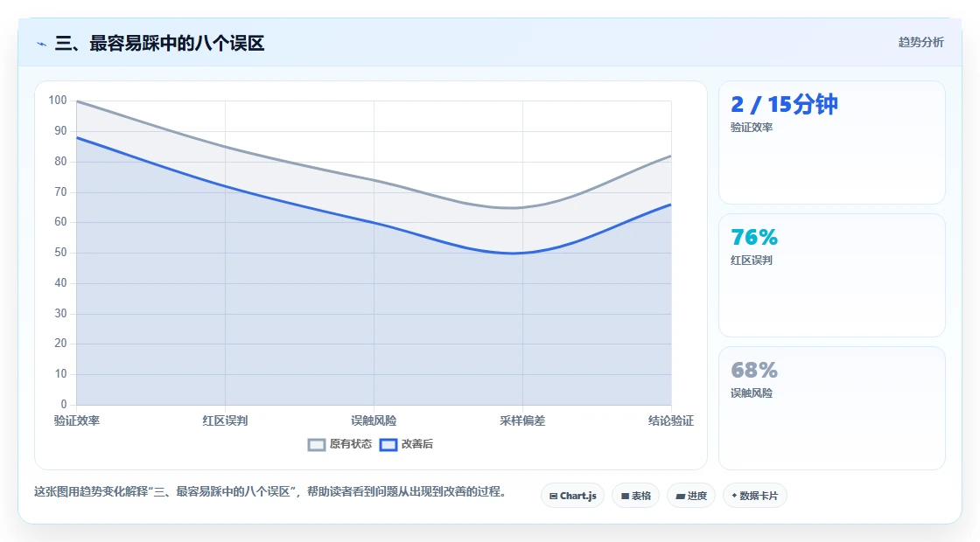Click the 表格 tag chip
Image resolution: width=980 pixels, height=542 pixels.
(x=635, y=496)
